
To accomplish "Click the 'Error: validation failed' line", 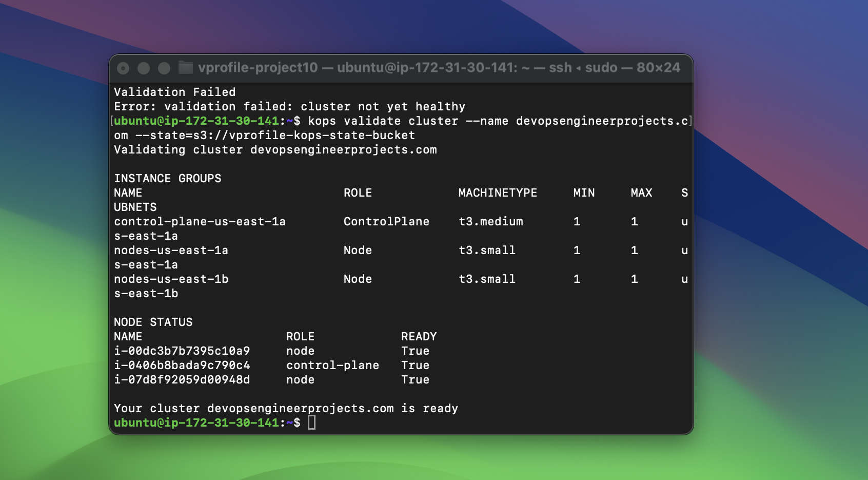I will coord(290,106).
